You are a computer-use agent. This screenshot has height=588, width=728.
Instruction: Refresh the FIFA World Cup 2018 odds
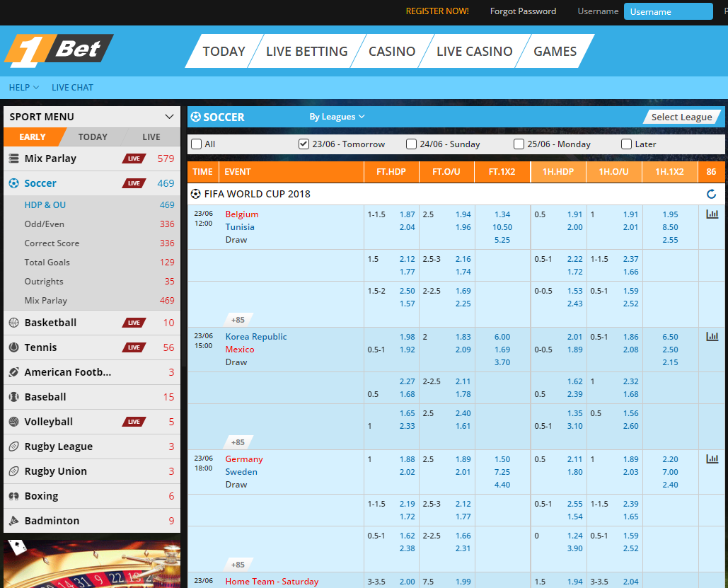(x=711, y=194)
